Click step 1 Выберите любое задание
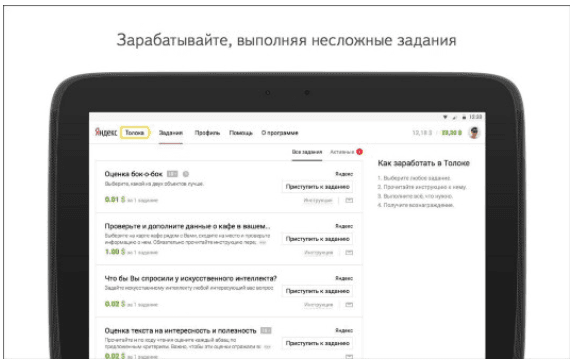The image size is (574, 363). tap(414, 178)
